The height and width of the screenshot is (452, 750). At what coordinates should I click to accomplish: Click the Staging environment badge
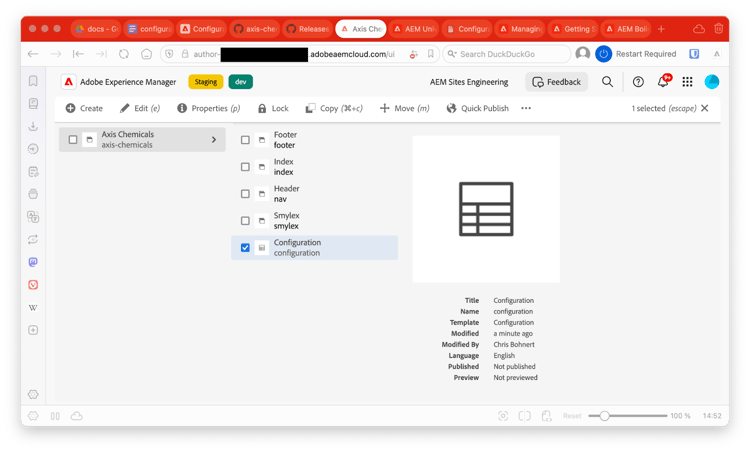[x=206, y=82]
